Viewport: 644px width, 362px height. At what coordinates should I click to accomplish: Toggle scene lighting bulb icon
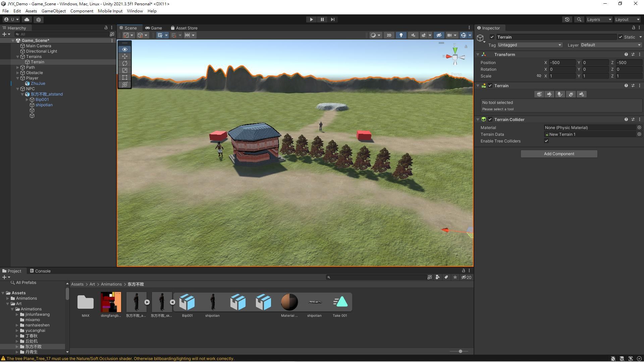click(x=401, y=35)
